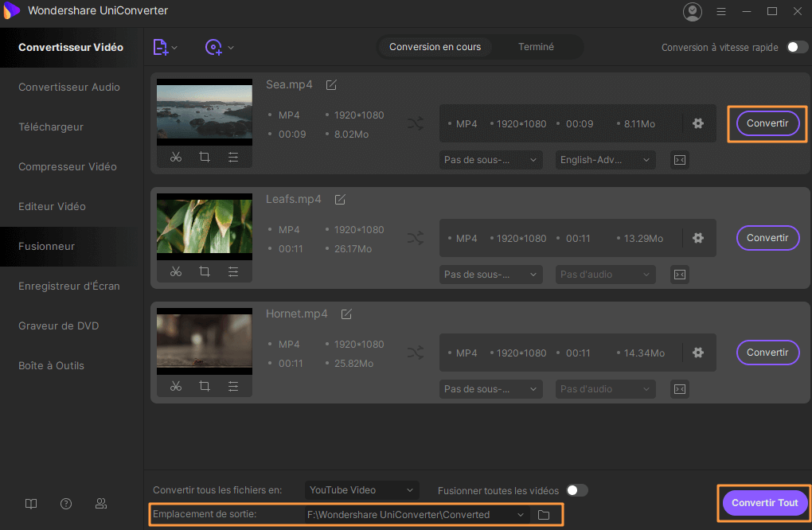Screen dimensions: 812x530
Task: Enable Fusionner toutes les vidéos switch
Action: coord(576,490)
